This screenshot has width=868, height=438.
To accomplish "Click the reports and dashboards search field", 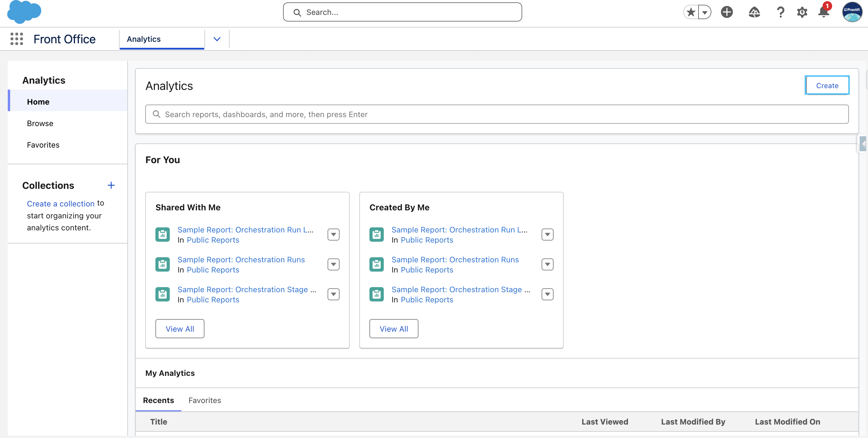I will tap(497, 114).
